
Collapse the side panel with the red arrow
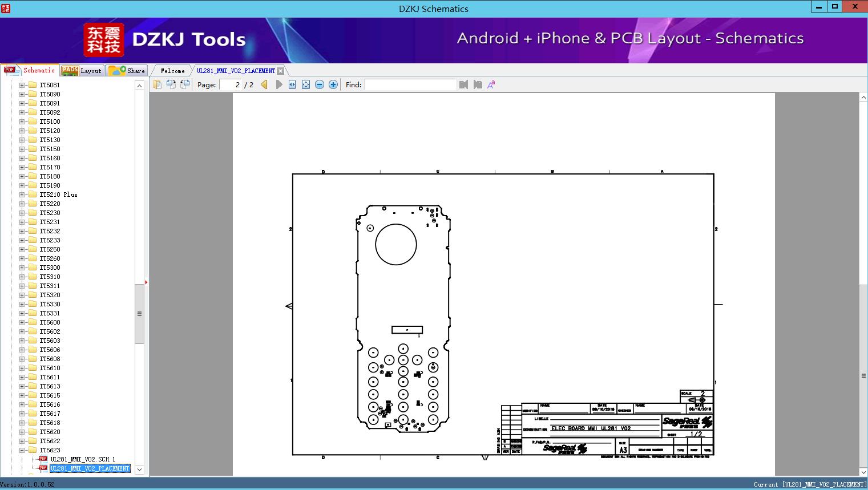[x=146, y=282]
